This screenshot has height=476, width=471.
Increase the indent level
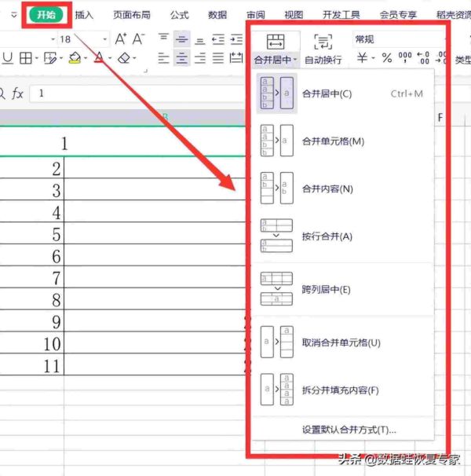[236, 38]
